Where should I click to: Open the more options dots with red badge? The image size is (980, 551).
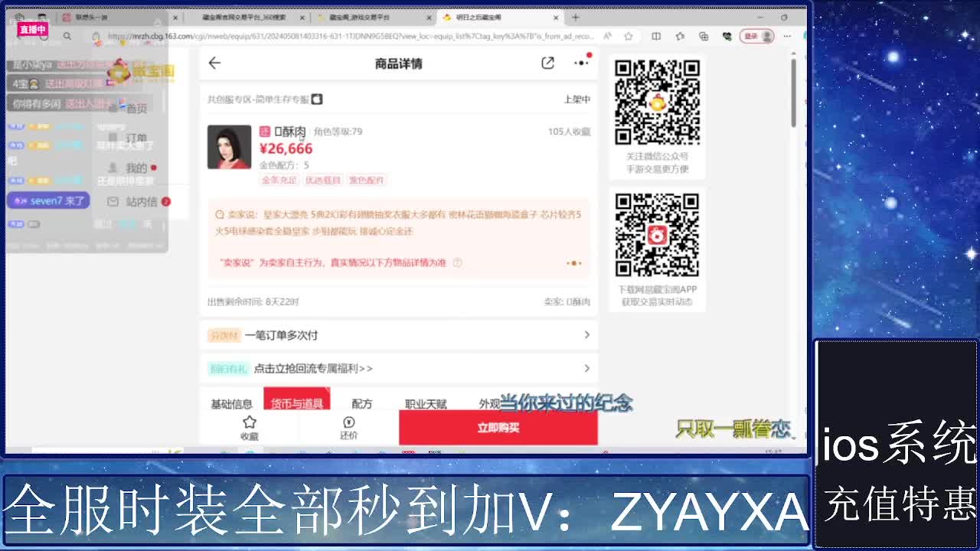580,64
